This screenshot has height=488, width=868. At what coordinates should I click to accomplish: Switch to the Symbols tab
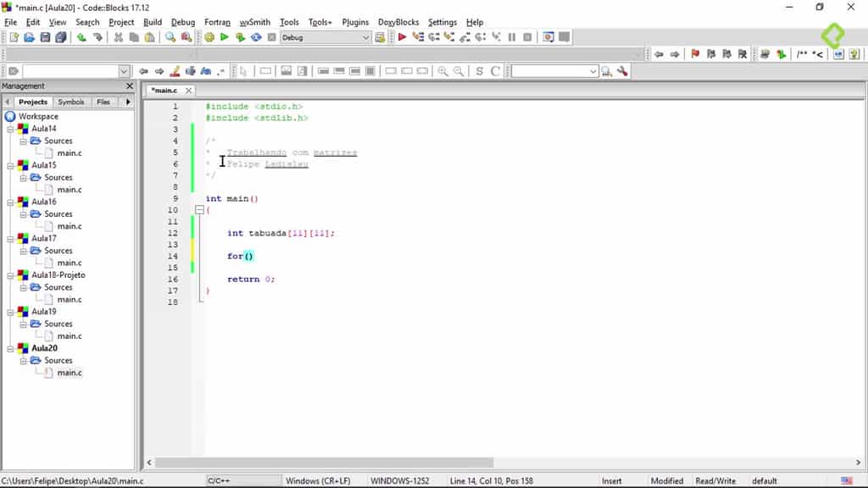71,103
